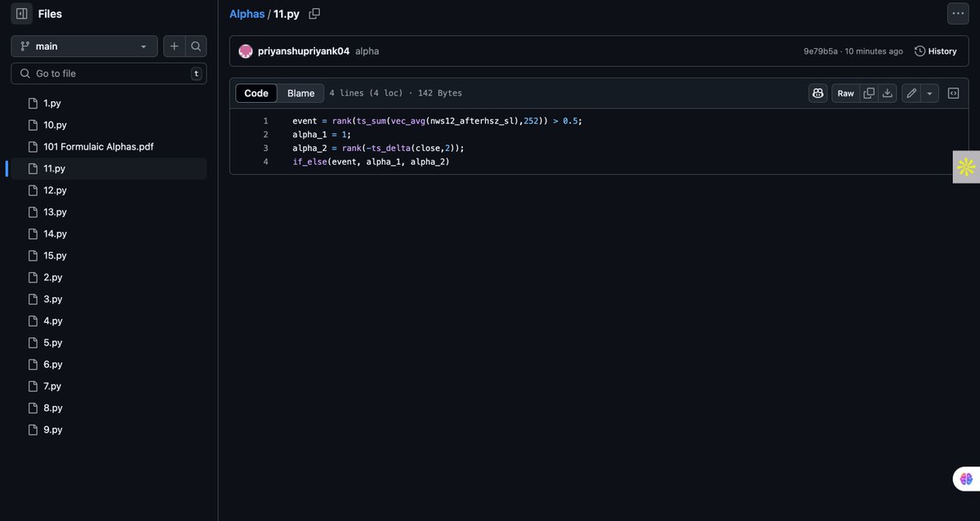Collapse the file tree sidebar
Image resolution: width=980 pixels, height=521 pixels.
[22, 14]
